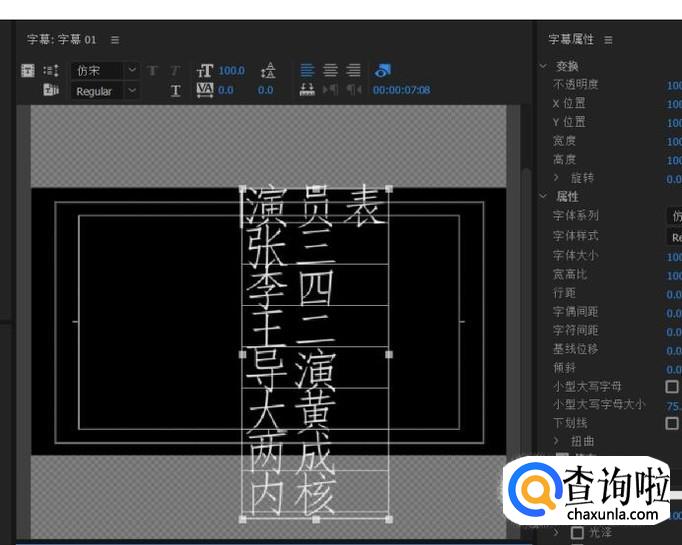682x545 pixels.
Task: Click the 李四 text line in canvas
Action: [289, 286]
